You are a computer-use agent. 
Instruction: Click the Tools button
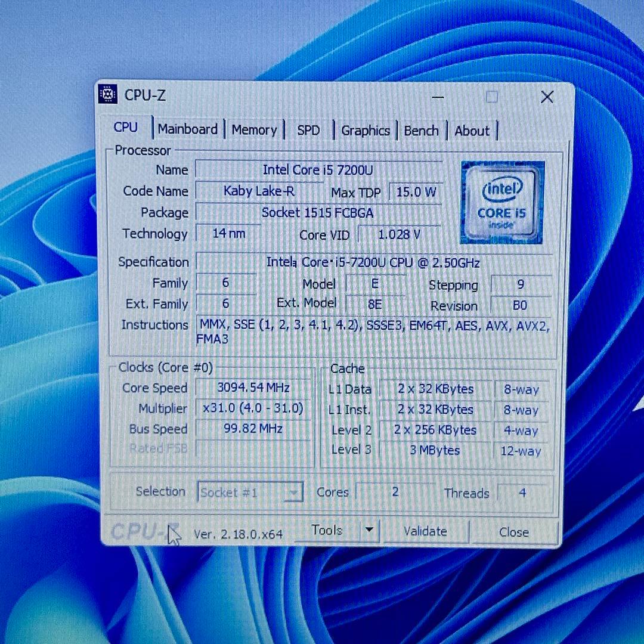(x=327, y=530)
